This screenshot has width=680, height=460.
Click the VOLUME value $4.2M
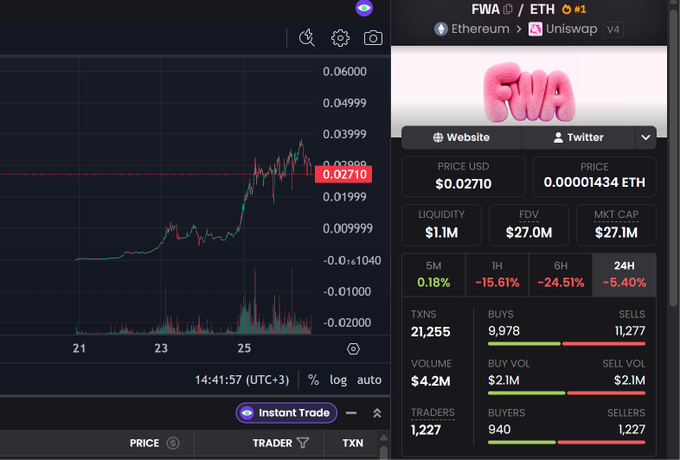[430, 381]
